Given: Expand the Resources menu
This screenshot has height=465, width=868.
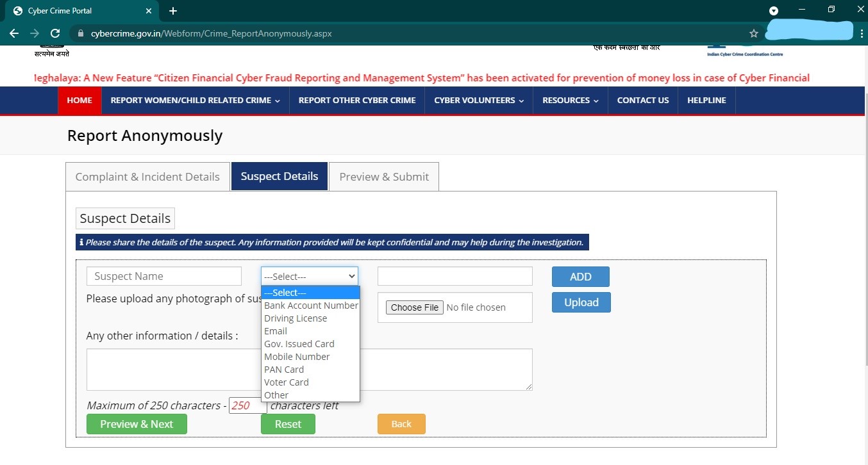Looking at the screenshot, I should click(x=569, y=101).
